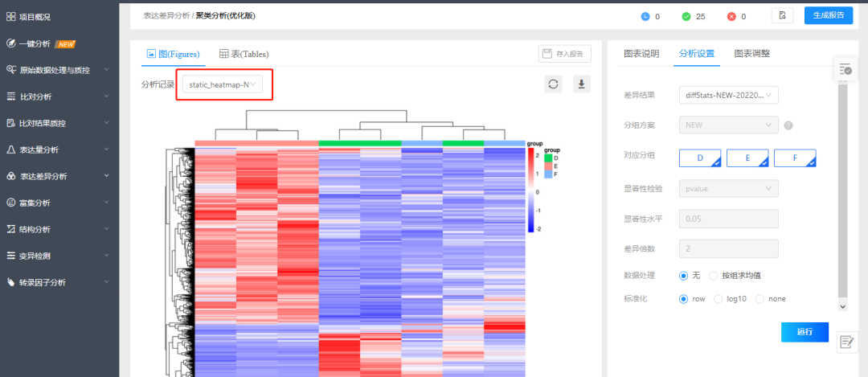Screen dimensions: 868x377
Task: Expand 比对分析 sidebar menu
Action: click(x=107, y=97)
